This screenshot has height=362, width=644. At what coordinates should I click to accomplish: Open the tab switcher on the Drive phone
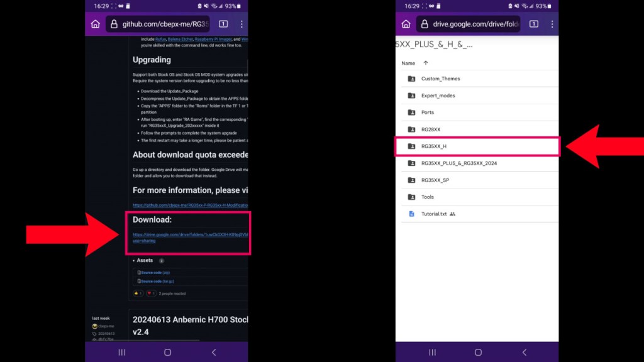click(534, 24)
